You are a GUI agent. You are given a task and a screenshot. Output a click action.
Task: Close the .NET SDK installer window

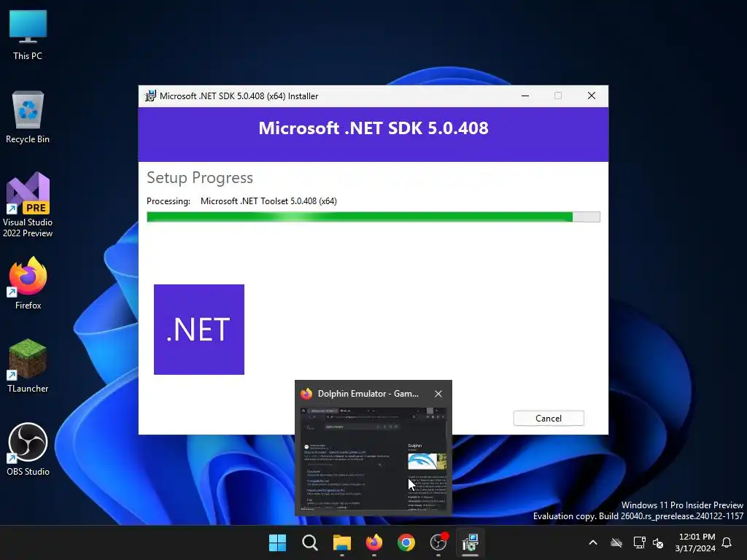pos(592,96)
